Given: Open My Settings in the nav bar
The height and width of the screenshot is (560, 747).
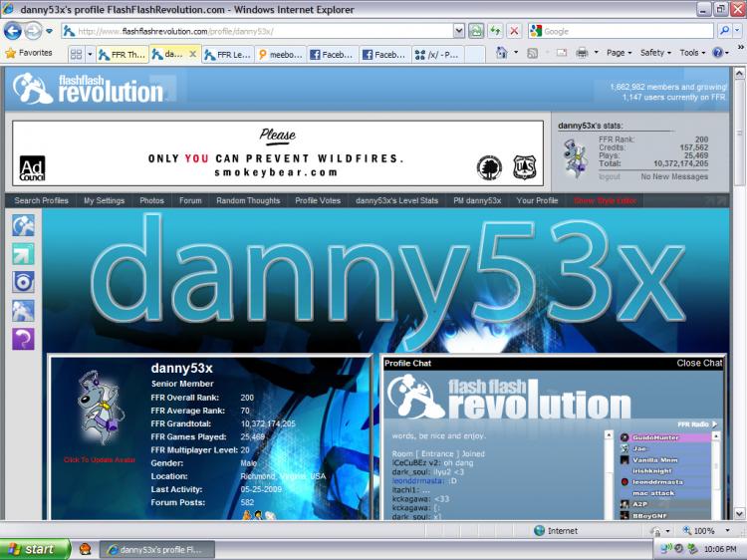Looking at the screenshot, I should pos(104,200).
